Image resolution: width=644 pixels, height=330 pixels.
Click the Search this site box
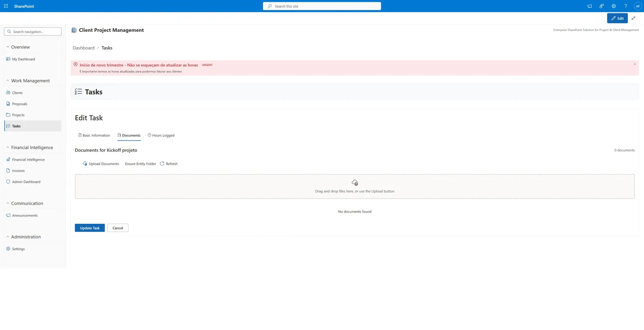tap(322, 6)
